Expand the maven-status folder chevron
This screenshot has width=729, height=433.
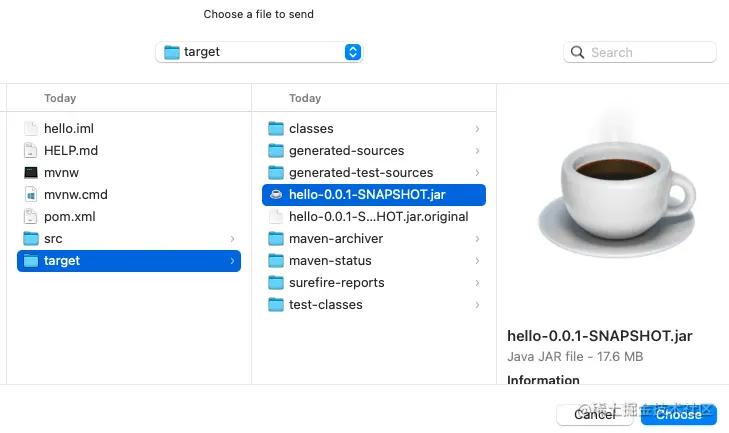[477, 260]
